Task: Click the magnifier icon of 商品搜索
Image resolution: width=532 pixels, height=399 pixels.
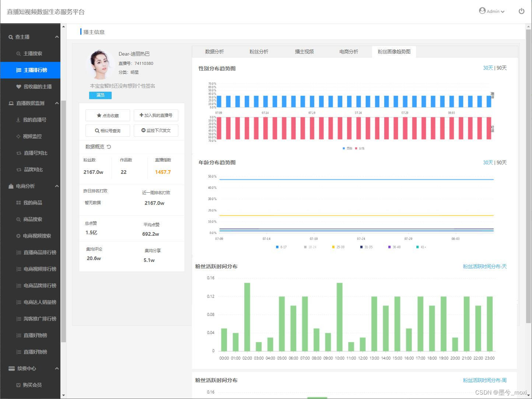Action: 18,220
